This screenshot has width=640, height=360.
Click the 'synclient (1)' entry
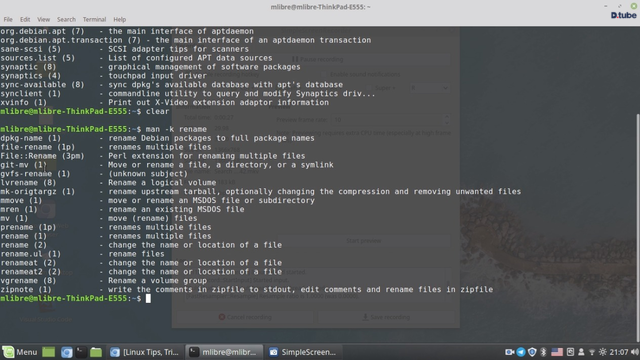[188, 93]
